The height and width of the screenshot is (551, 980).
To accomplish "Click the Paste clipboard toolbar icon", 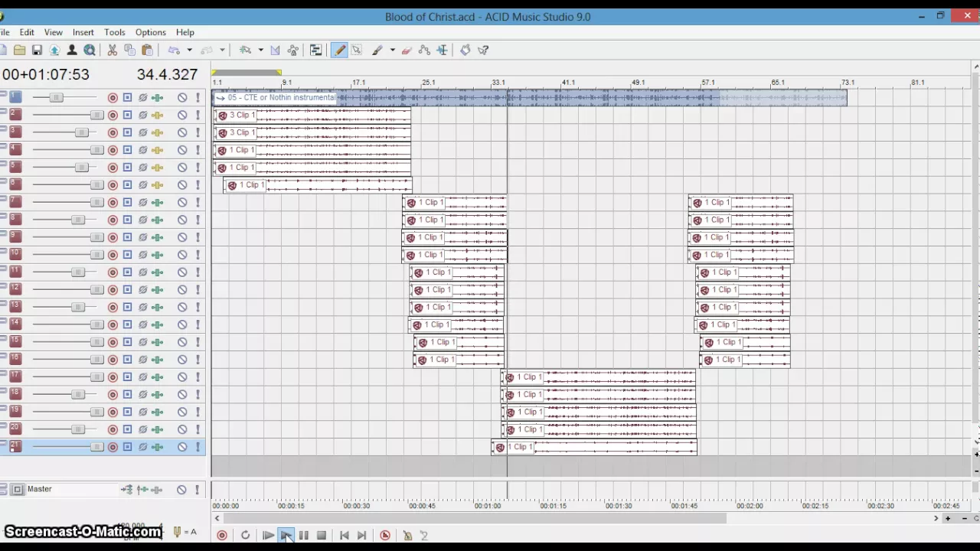I will pyautogui.click(x=147, y=50).
